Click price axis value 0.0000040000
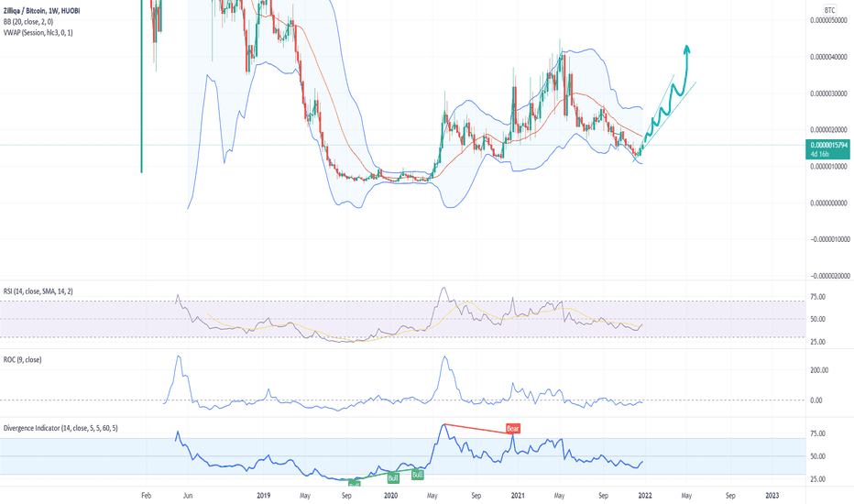Viewport: 854px width, 504px height. click(x=829, y=57)
